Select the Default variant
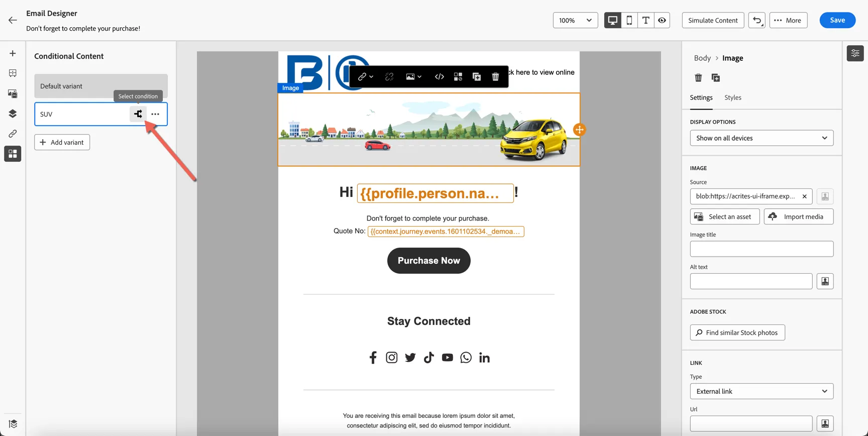The image size is (868, 436). (101, 86)
